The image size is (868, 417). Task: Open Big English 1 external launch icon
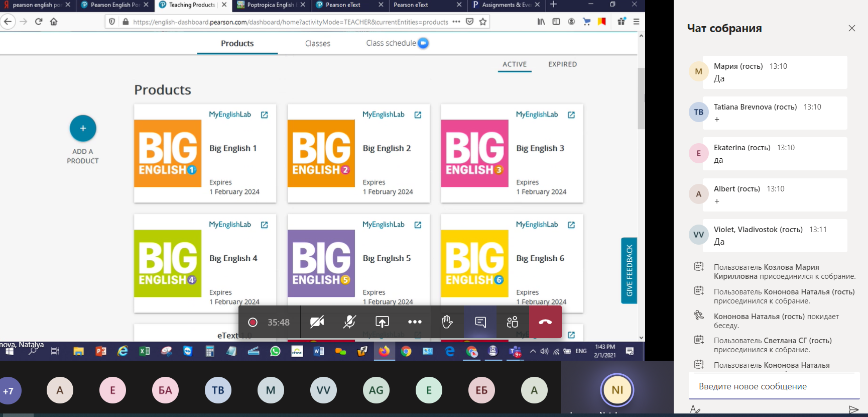click(x=265, y=115)
